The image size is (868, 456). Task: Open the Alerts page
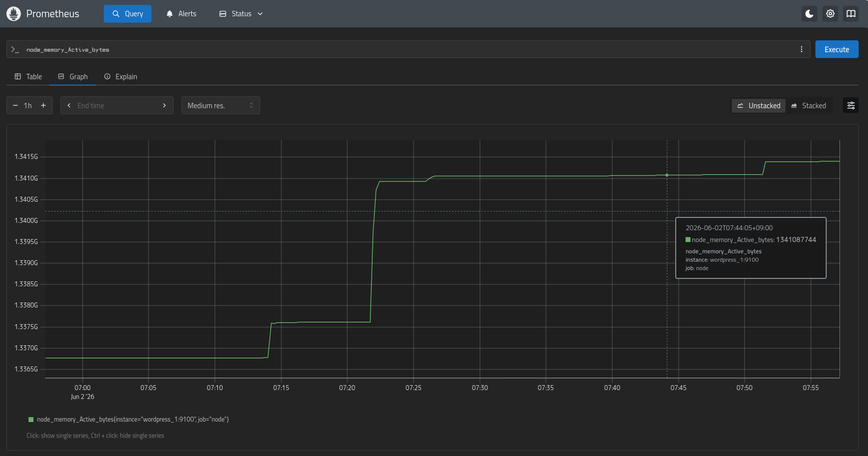click(x=181, y=14)
